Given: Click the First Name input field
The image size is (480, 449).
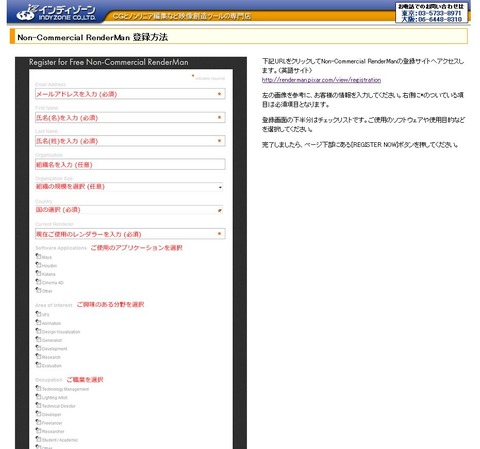Looking at the screenshot, I should click(x=130, y=118).
